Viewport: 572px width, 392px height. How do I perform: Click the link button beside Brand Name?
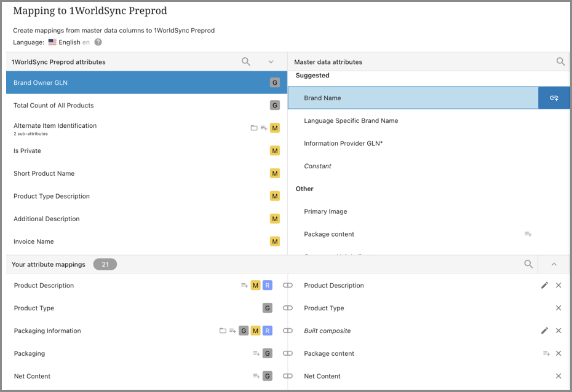[x=554, y=98]
